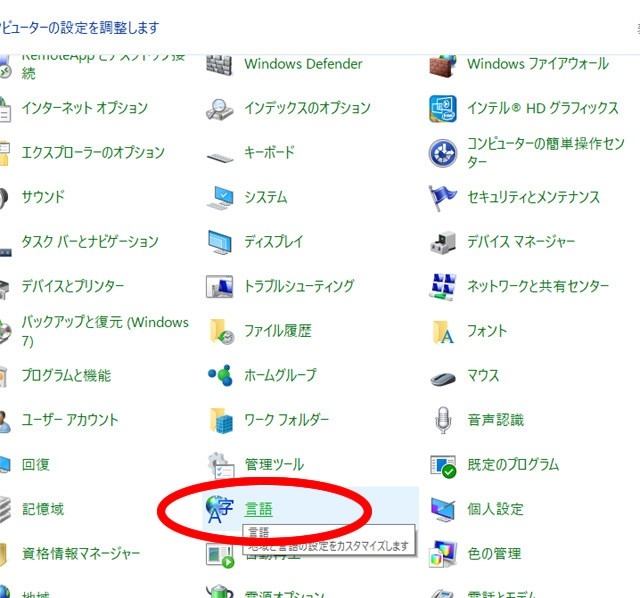Click ネットワークと共有センター link

[538, 286]
